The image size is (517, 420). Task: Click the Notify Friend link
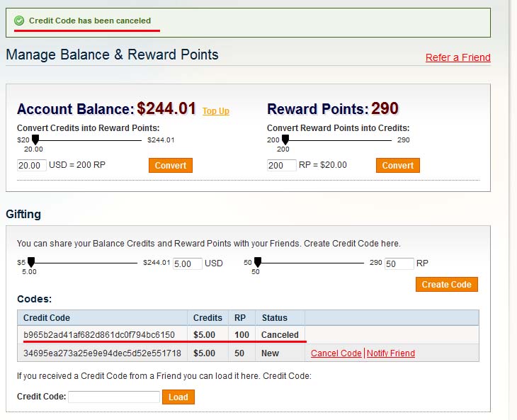pyautogui.click(x=390, y=353)
